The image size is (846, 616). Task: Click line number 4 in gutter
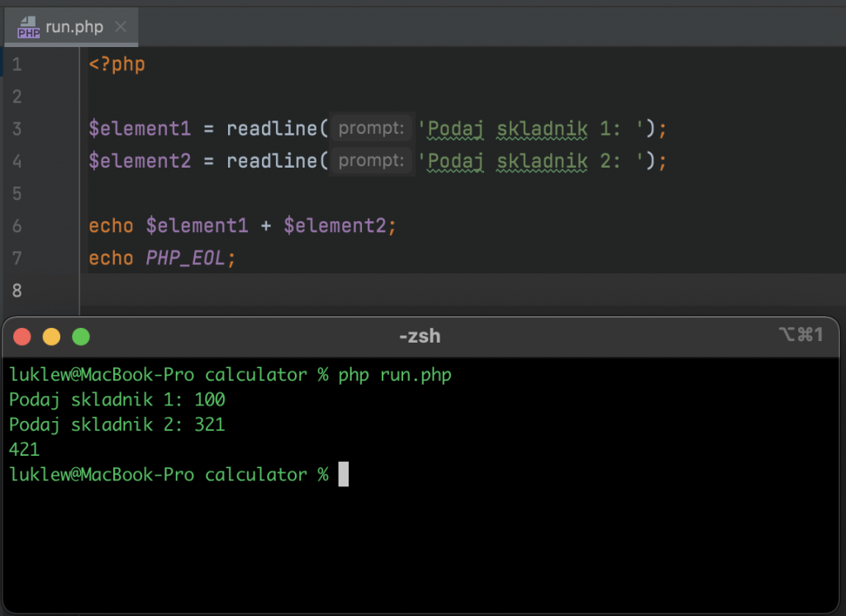pyautogui.click(x=17, y=161)
